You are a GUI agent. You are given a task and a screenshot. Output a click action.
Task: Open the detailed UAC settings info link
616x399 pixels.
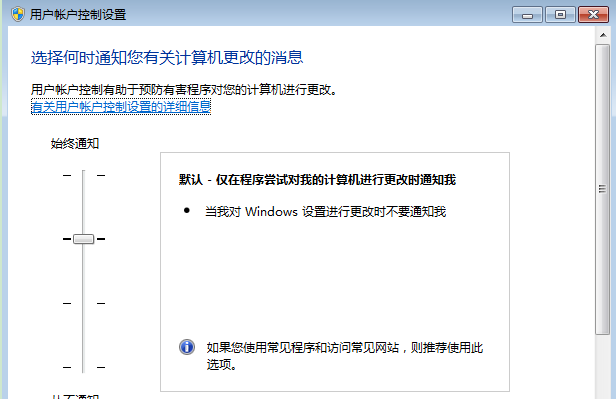(121, 106)
